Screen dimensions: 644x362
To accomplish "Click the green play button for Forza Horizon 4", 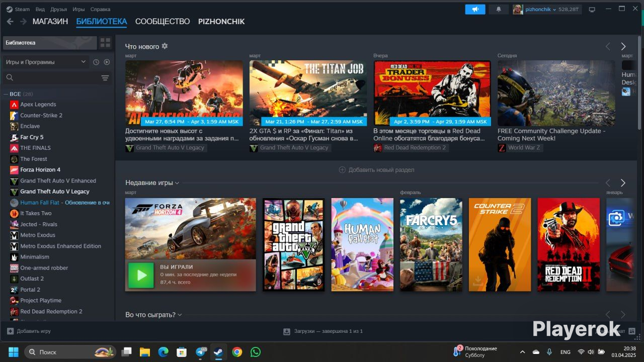I will (141, 275).
